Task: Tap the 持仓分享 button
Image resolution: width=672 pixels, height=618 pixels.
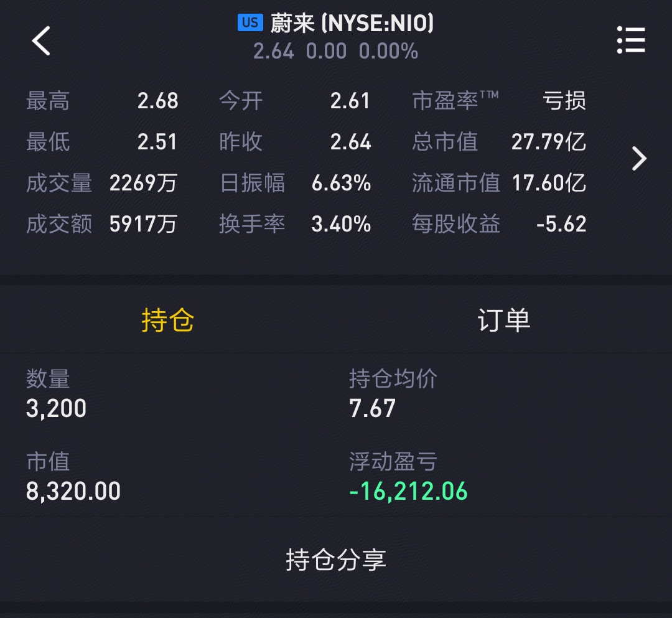Action: (x=336, y=559)
